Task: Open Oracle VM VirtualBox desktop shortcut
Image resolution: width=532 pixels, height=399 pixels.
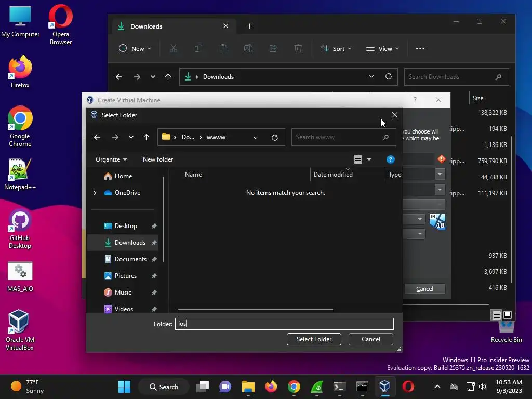Action: [19, 330]
